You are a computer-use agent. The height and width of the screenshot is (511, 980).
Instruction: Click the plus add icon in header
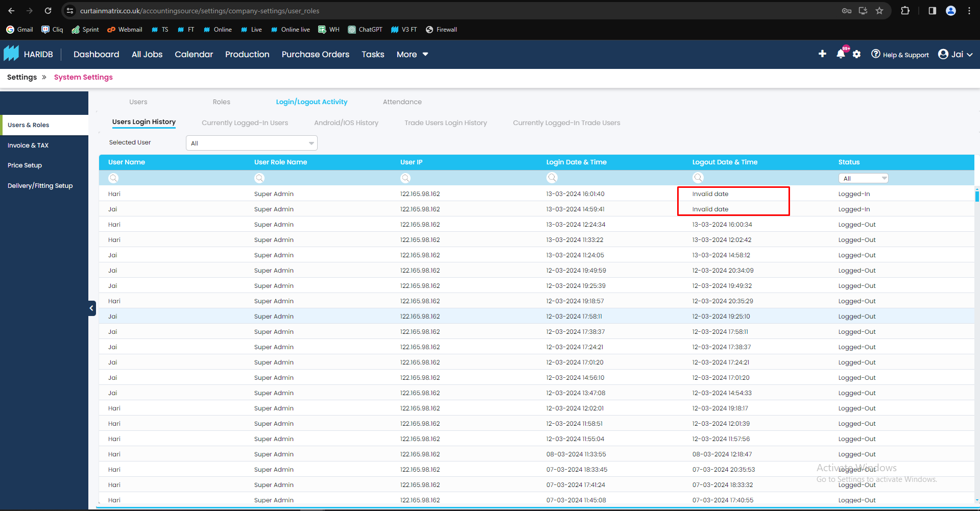(822, 54)
